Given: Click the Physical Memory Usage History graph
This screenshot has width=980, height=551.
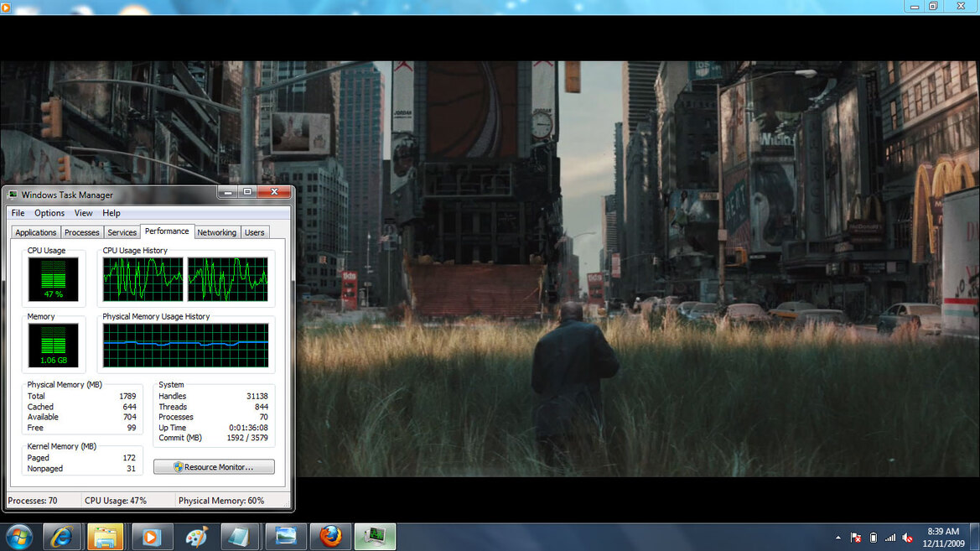Looking at the screenshot, I should pos(185,346).
